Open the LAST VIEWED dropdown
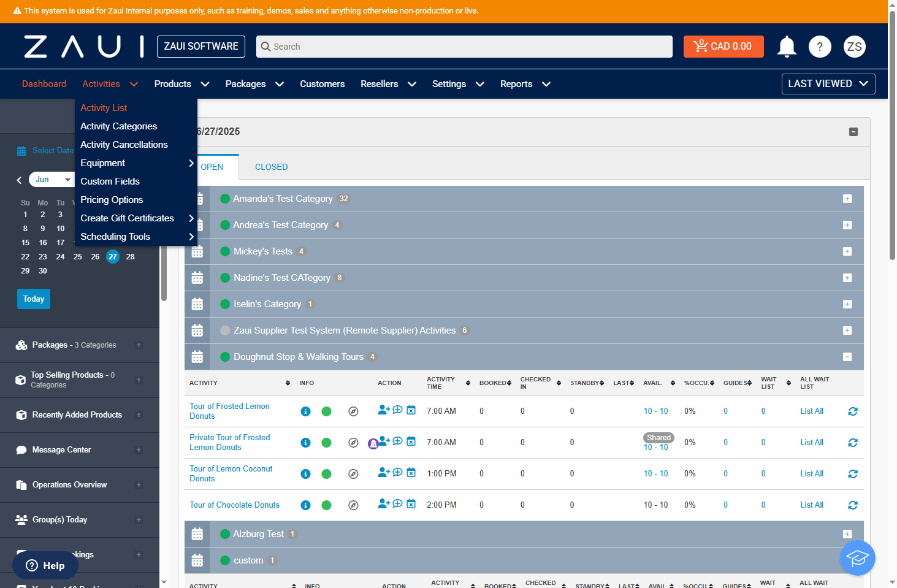Viewport: 897px width, 588px height. coord(828,84)
